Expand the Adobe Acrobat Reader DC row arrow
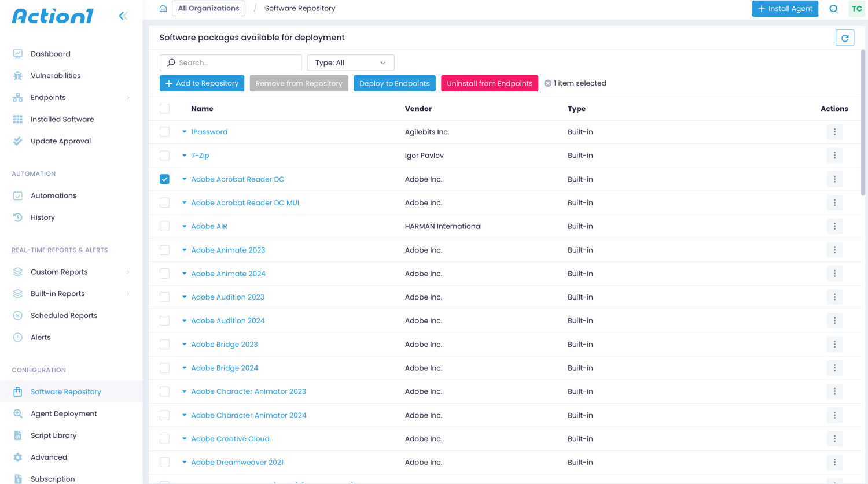The width and height of the screenshot is (868, 484). 185,179
